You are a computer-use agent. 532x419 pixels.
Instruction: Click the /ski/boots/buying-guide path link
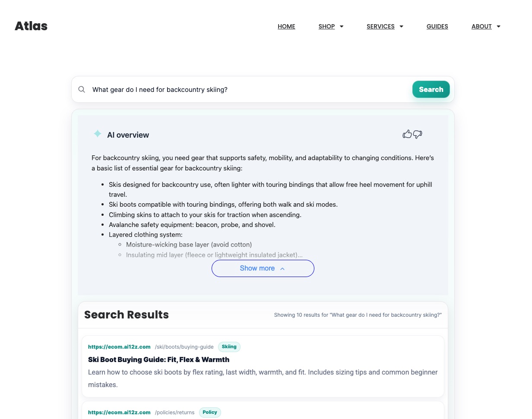click(x=184, y=347)
